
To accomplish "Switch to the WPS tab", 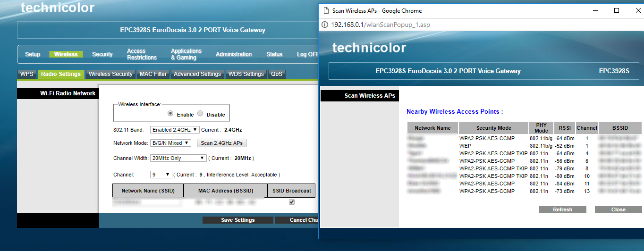I will click(27, 74).
